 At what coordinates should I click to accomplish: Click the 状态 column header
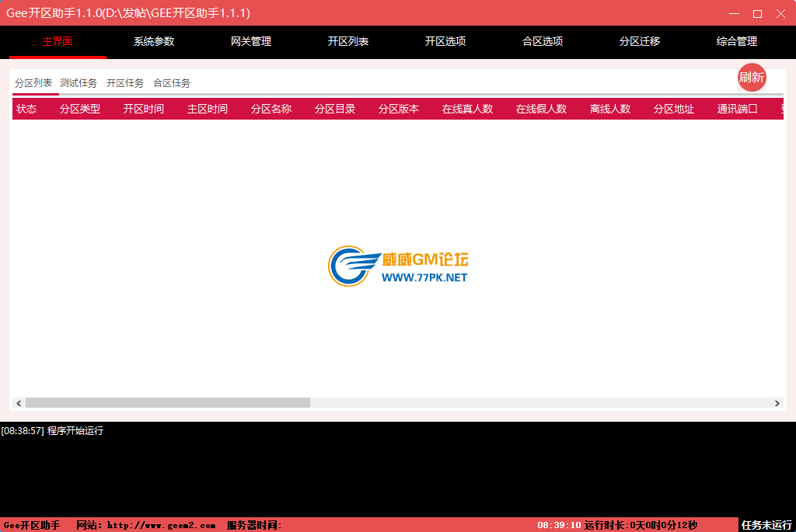pos(26,109)
